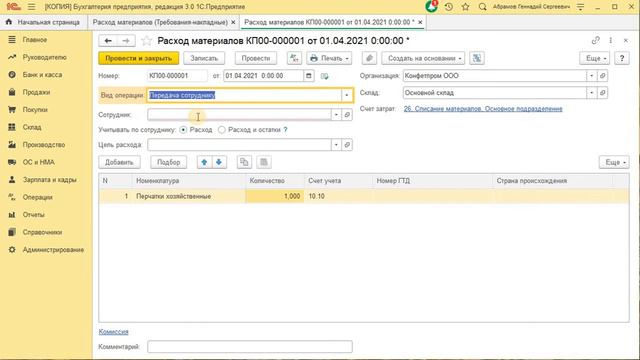Open the Комиссия link
Image resolution: width=640 pixels, height=360 pixels.
pos(113,332)
